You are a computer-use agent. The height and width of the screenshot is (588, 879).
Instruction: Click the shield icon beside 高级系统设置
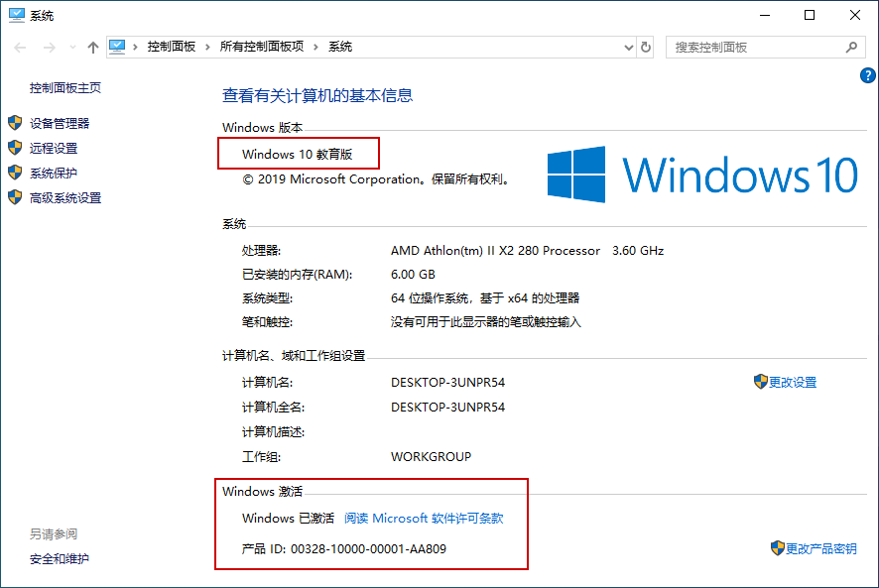click(15, 197)
